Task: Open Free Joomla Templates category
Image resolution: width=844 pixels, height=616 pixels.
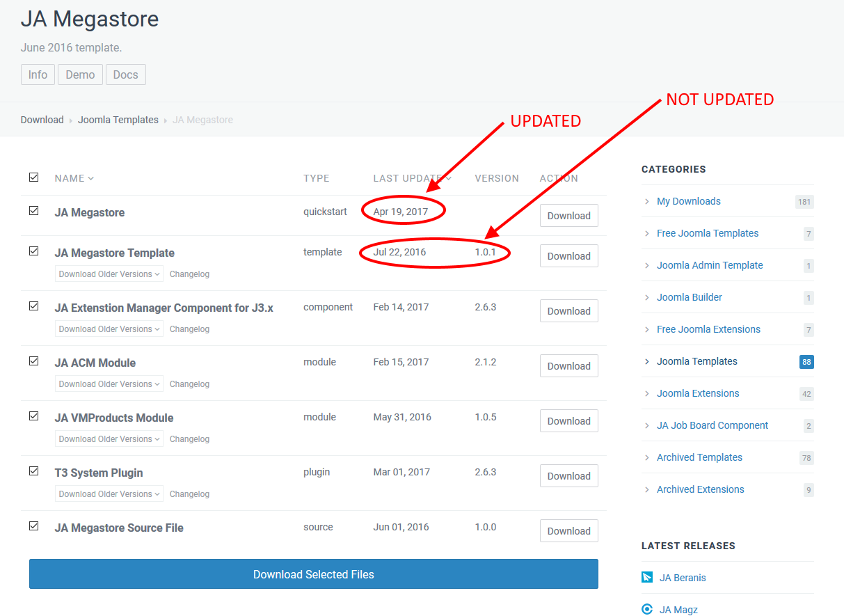Action: [x=708, y=233]
